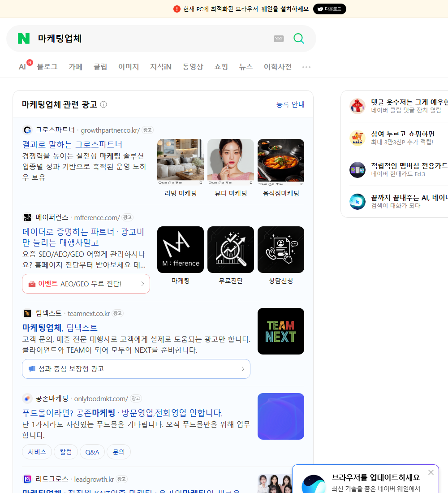The image size is (448, 493).
Task: Click the green search magnifier icon
Action: [299, 39]
